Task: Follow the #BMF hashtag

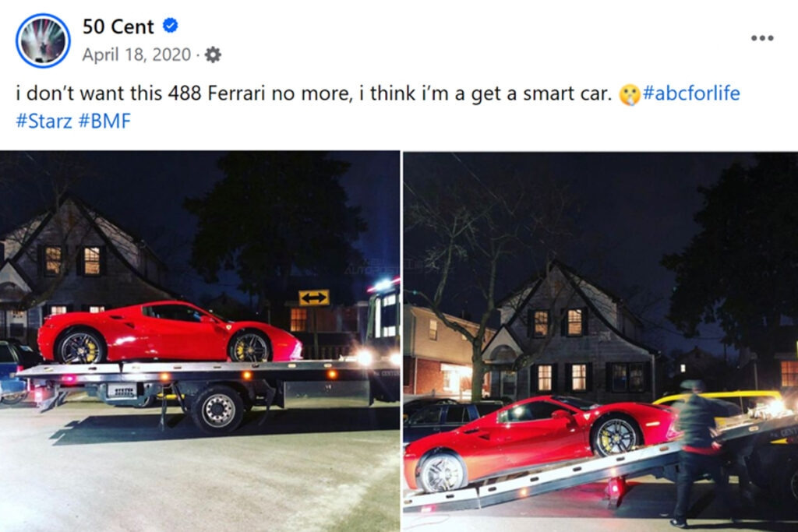Action: [104, 121]
